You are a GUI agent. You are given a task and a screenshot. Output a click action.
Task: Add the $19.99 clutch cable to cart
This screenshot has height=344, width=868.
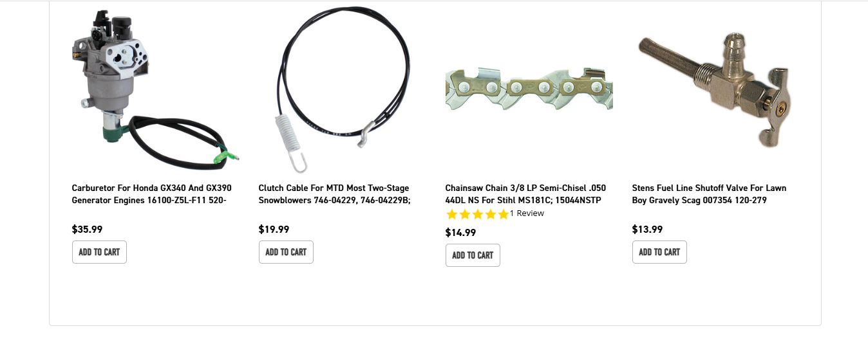[x=286, y=252]
